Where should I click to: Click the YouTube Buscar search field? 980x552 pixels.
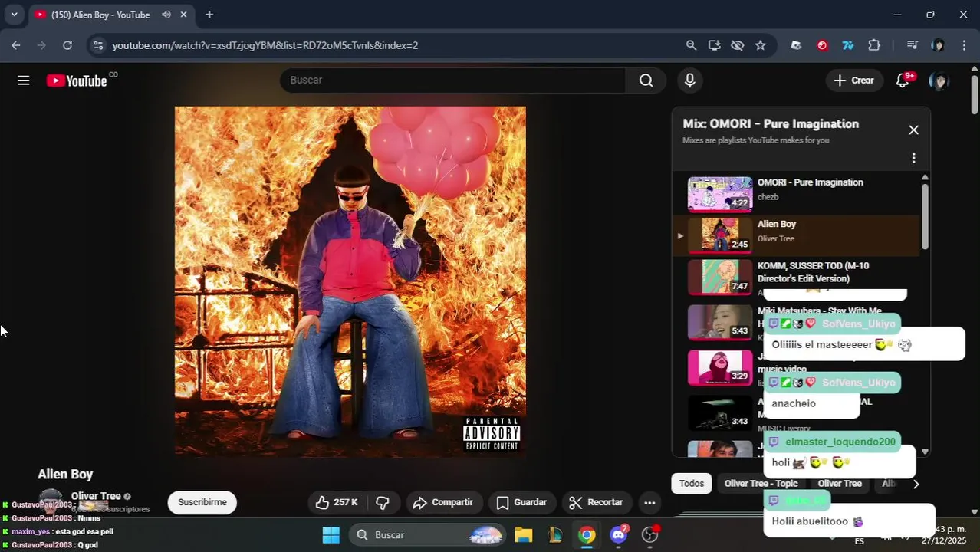pos(453,80)
